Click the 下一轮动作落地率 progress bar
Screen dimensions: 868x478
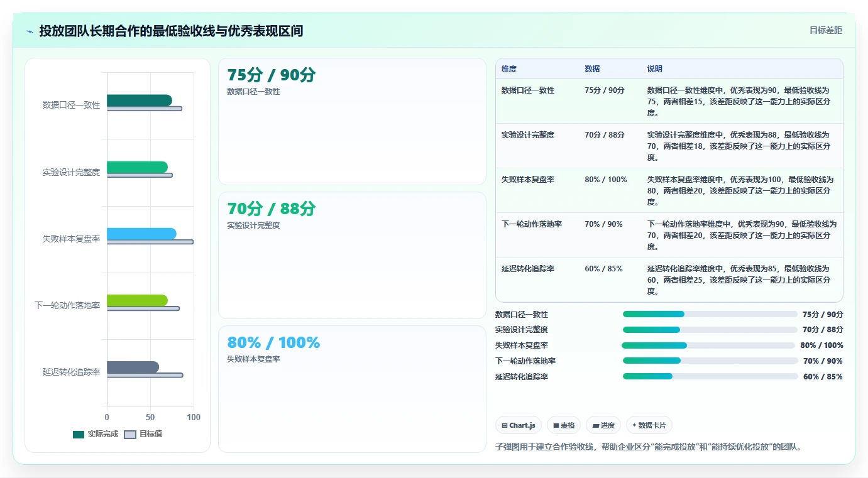710,361
